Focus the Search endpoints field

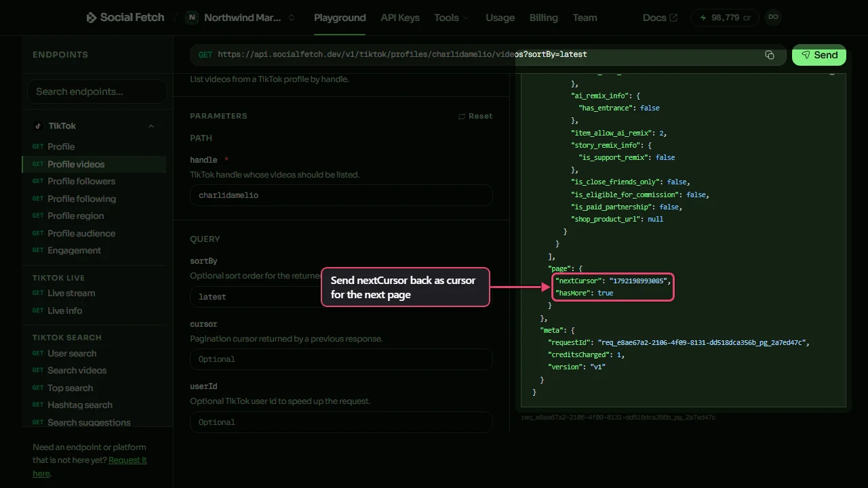97,91
